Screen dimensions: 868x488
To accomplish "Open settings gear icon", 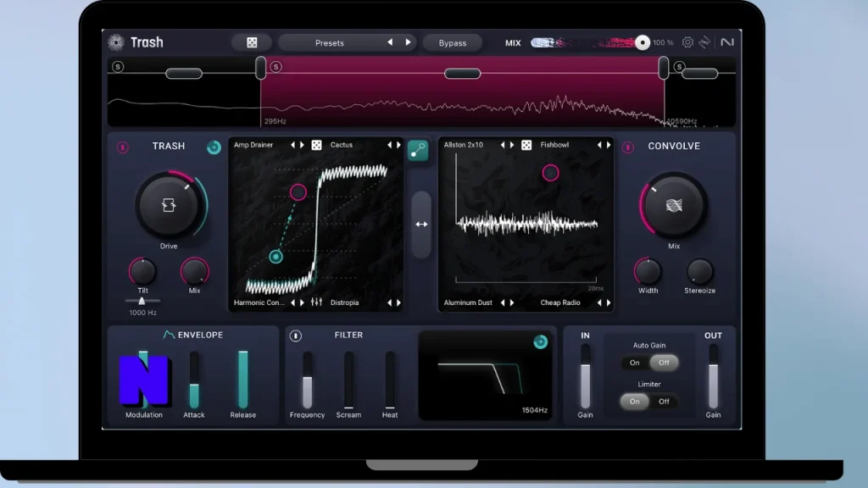I will click(x=687, y=42).
